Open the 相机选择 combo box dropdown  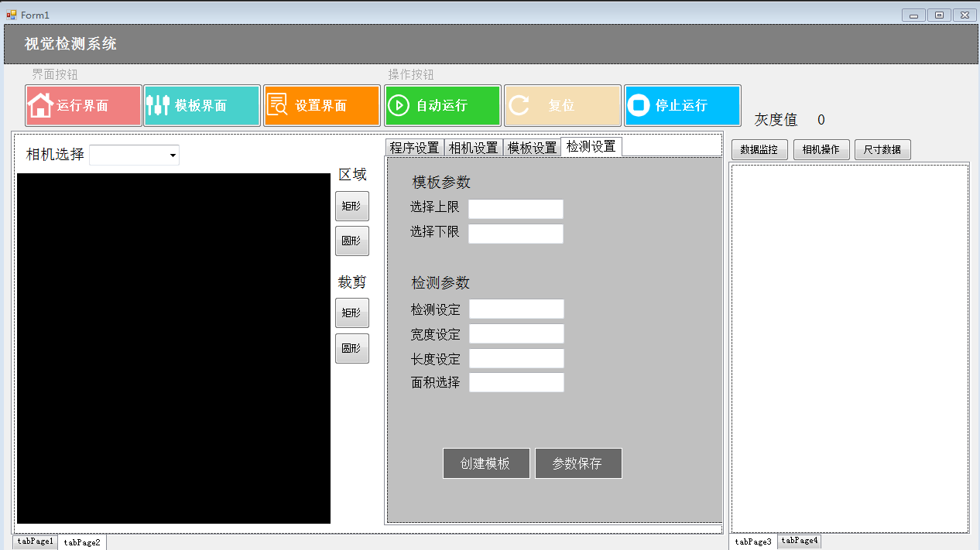(x=173, y=155)
